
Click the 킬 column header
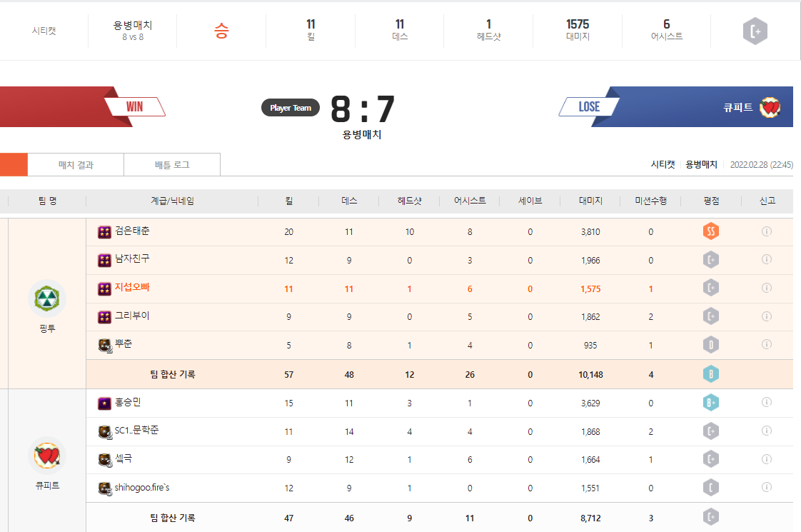[288, 201]
